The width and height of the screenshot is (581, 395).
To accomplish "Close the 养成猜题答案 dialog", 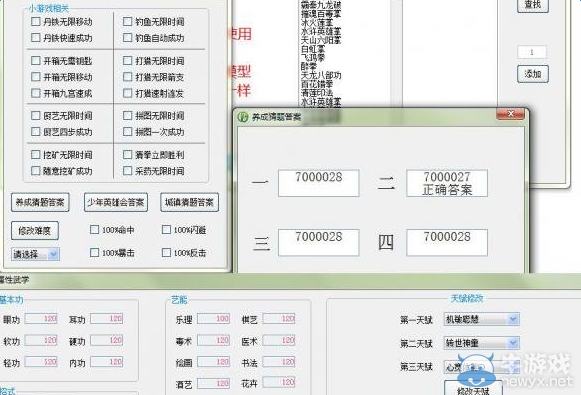I will (510, 114).
